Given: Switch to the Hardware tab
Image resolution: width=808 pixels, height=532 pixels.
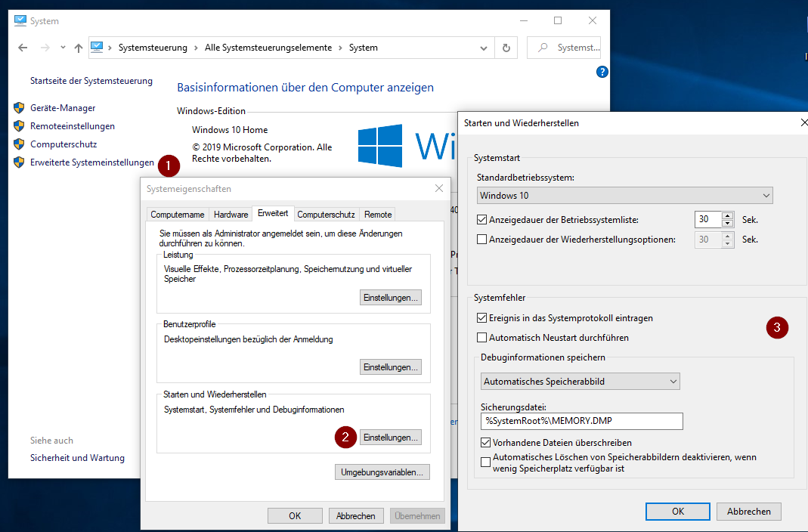Looking at the screenshot, I should [x=231, y=215].
